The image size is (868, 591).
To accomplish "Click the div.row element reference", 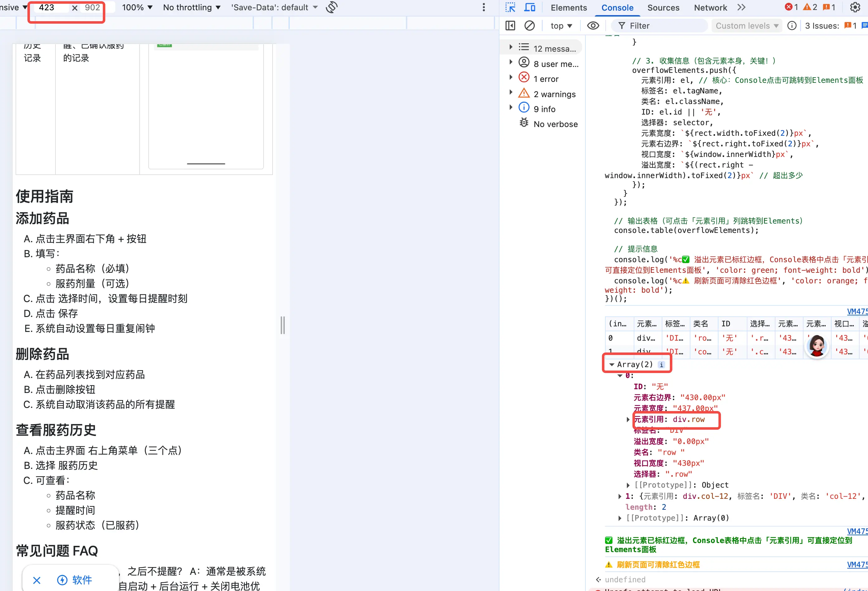I will [688, 419].
